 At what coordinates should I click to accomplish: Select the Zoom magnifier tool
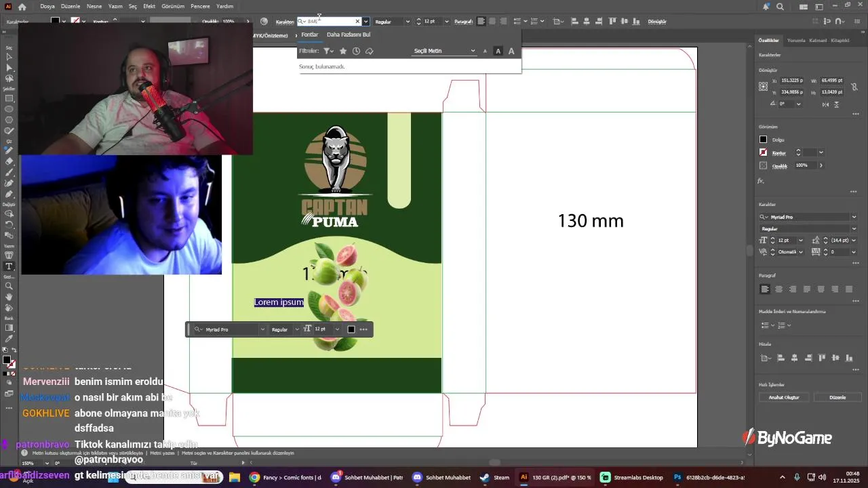tap(9, 286)
